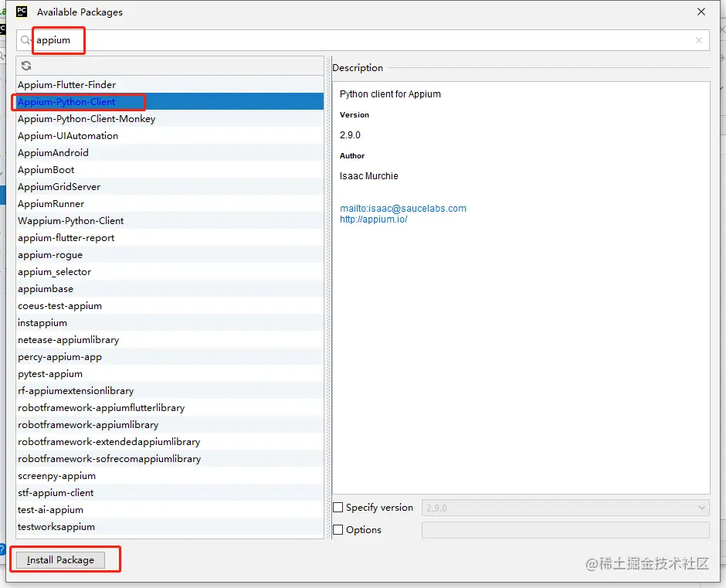This screenshot has width=726, height=588.
Task: Open the version 2.9.0 dropdown
Action: tap(565, 508)
